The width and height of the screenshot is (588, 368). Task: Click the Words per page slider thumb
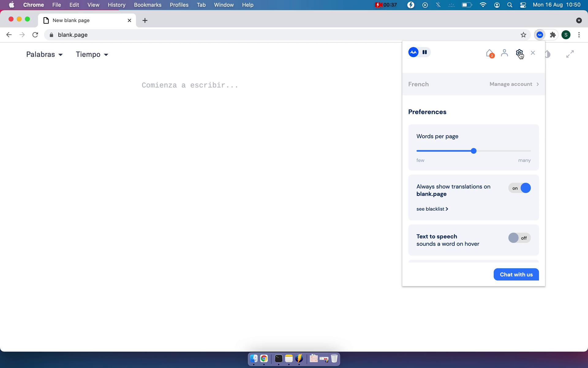point(474,151)
